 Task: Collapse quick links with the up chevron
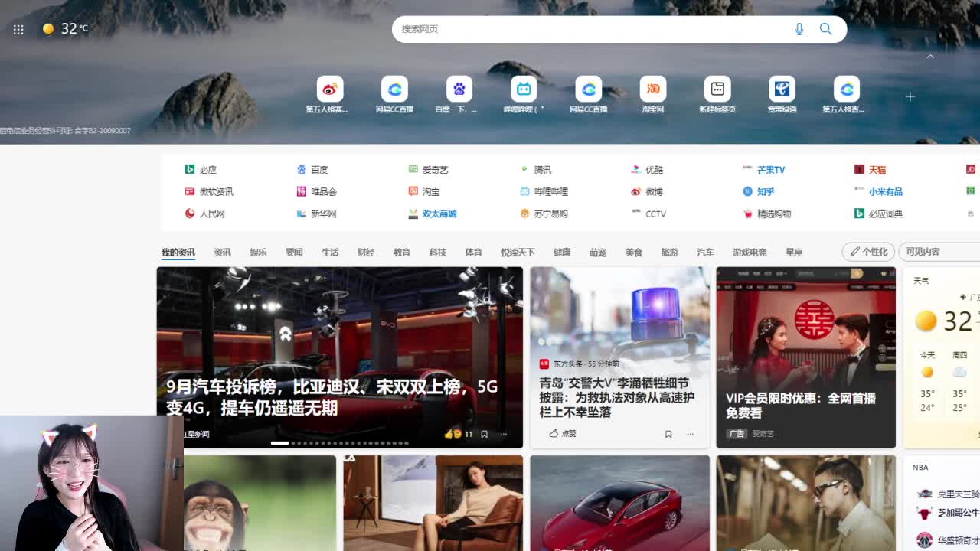(x=930, y=56)
